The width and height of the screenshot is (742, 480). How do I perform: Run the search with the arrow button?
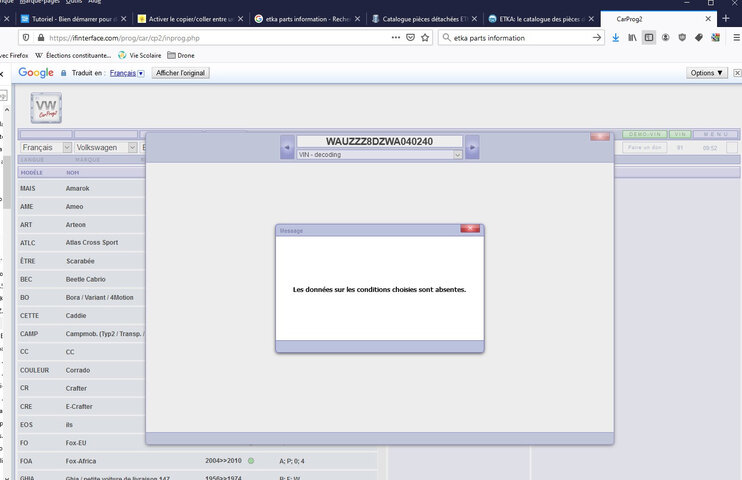[597, 38]
